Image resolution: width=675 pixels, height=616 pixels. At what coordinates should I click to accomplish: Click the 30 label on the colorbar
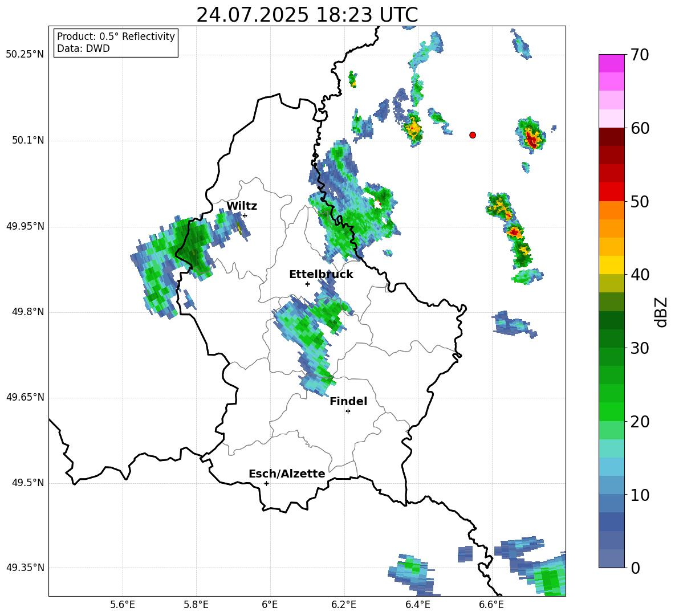click(640, 348)
